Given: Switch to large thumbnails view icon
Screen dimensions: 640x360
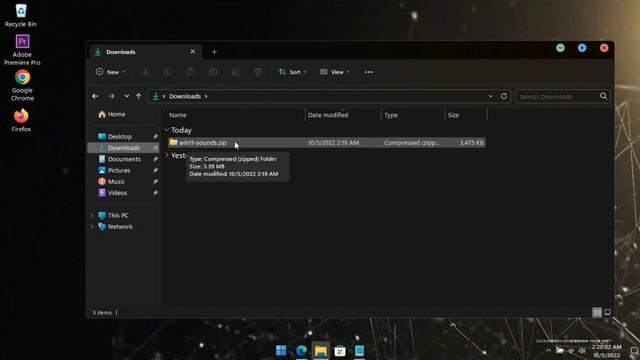Looking at the screenshot, I should (607, 312).
